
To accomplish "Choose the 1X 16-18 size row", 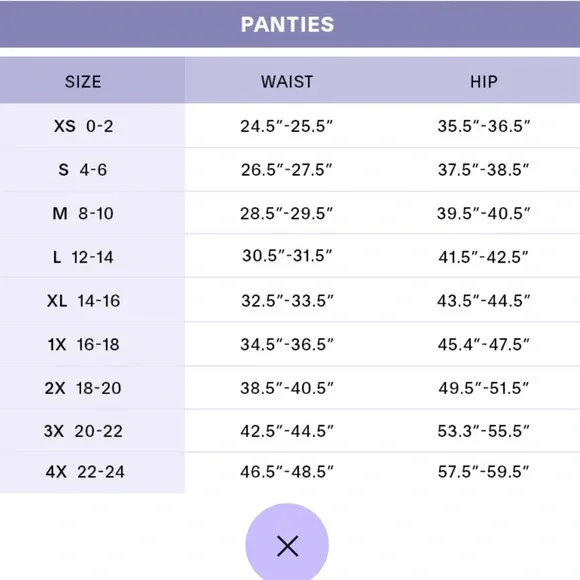I will tap(290, 344).
